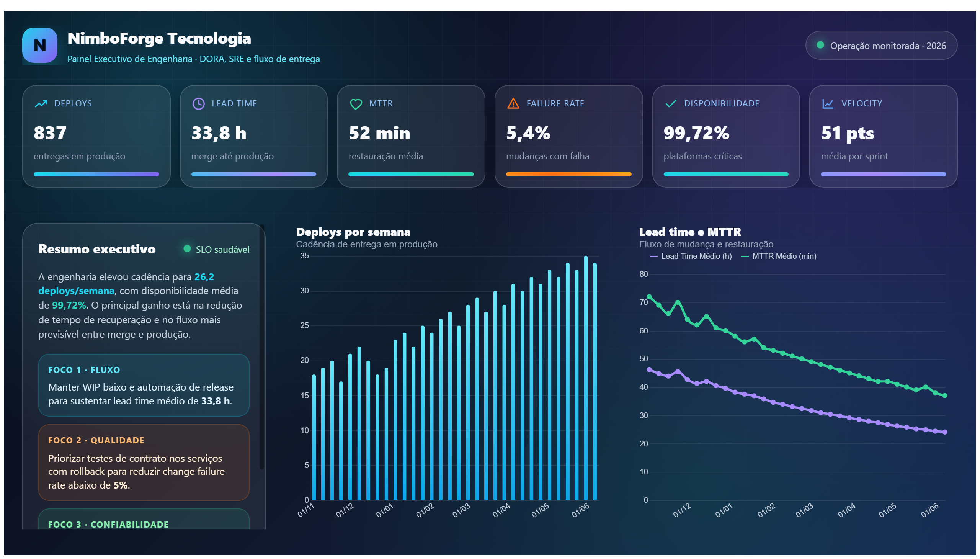Click the NimboForge N logo icon
The height and width of the screenshot is (559, 980).
click(x=39, y=45)
